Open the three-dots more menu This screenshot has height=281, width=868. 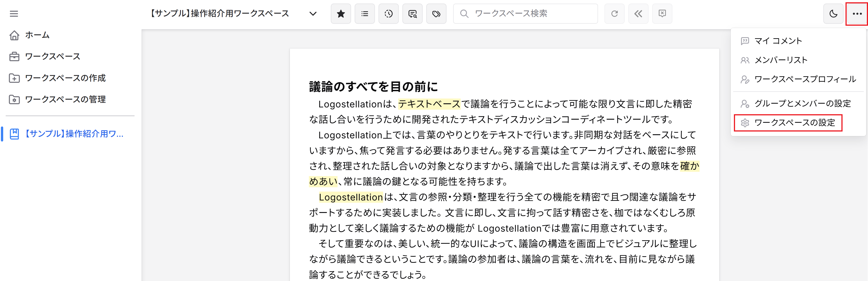857,14
